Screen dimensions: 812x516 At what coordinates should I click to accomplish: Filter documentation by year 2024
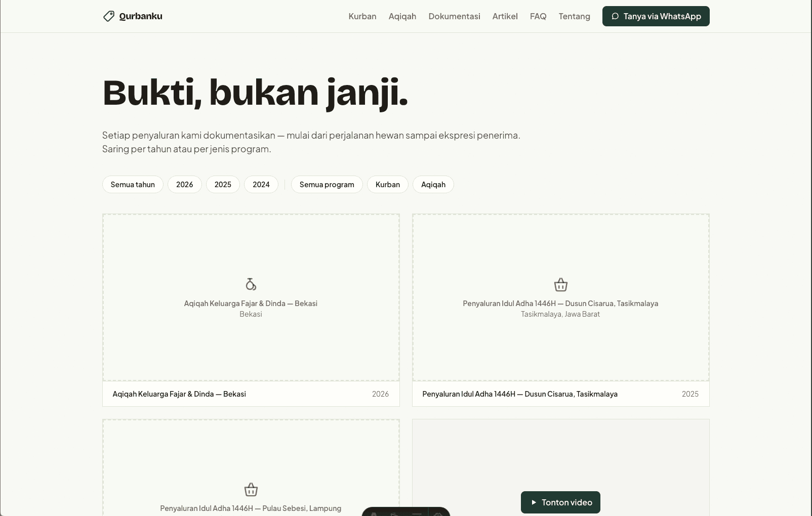coord(261,185)
